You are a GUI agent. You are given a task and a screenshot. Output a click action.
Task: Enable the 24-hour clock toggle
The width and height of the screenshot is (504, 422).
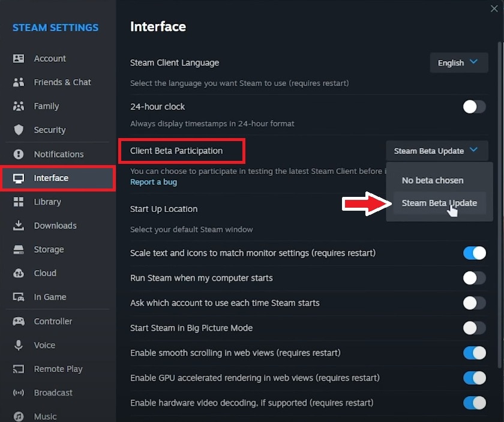tap(474, 106)
